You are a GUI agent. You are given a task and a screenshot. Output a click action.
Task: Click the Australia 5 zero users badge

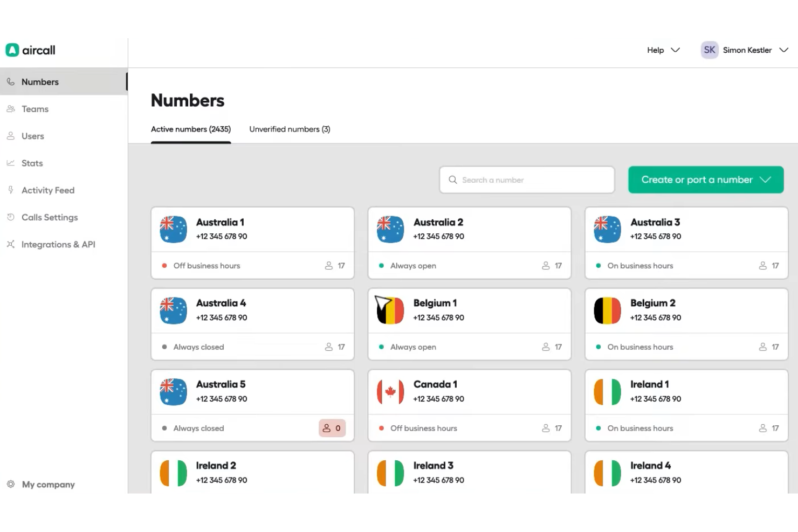pyautogui.click(x=332, y=427)
